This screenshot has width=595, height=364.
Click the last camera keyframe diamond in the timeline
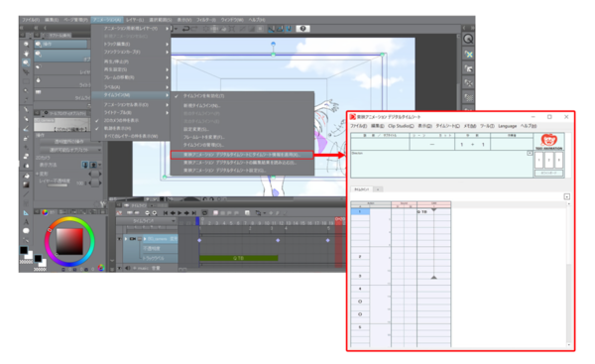point(328,240)
